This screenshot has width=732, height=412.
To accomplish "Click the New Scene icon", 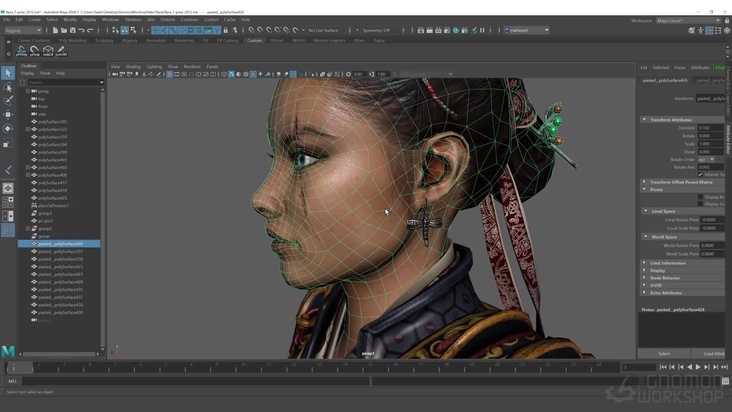I will [55, 30].
